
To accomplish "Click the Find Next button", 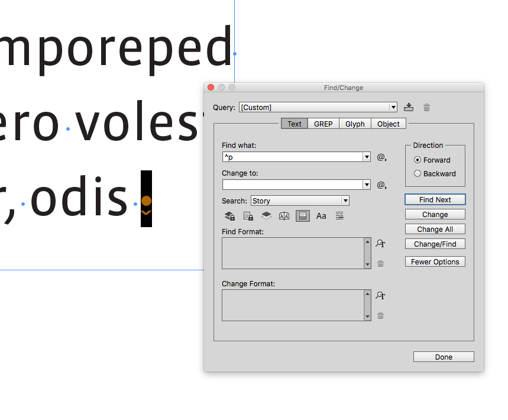I will (x=435, y=199).
